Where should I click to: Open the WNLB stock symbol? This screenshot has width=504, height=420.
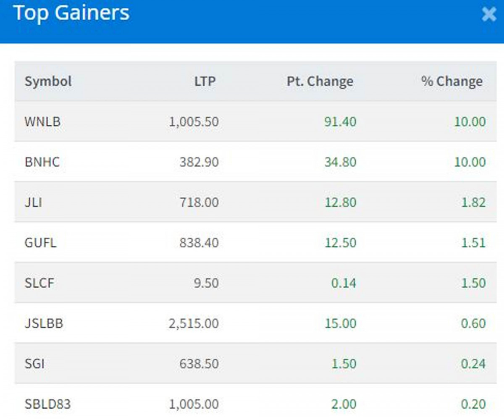click(42, 122)
